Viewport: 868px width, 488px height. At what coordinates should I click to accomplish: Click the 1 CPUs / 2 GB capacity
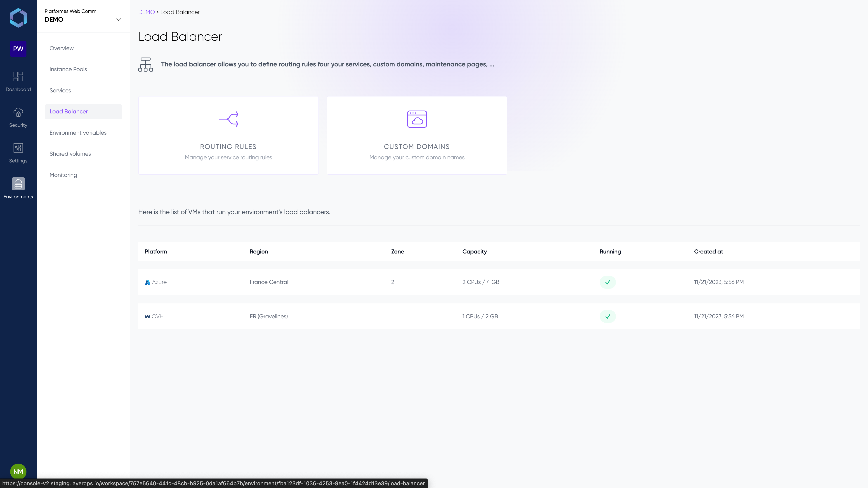tap(480, 317)
